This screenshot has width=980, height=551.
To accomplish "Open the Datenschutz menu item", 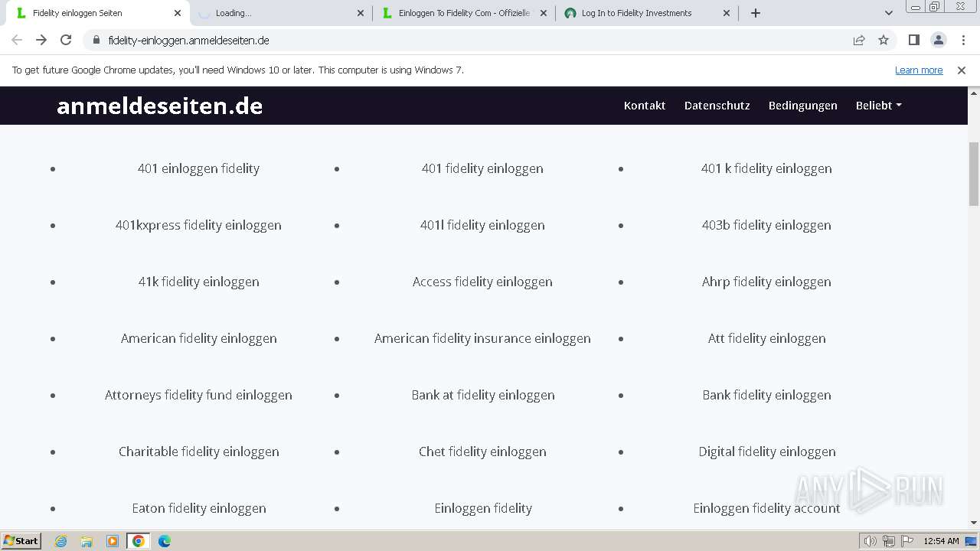I will pyautogui.click(x=717, y=106).
